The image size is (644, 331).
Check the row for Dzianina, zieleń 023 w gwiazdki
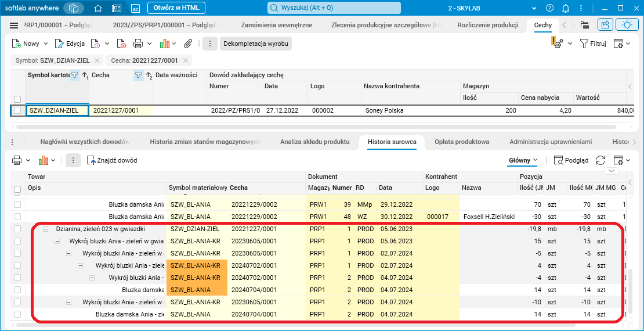17,229
